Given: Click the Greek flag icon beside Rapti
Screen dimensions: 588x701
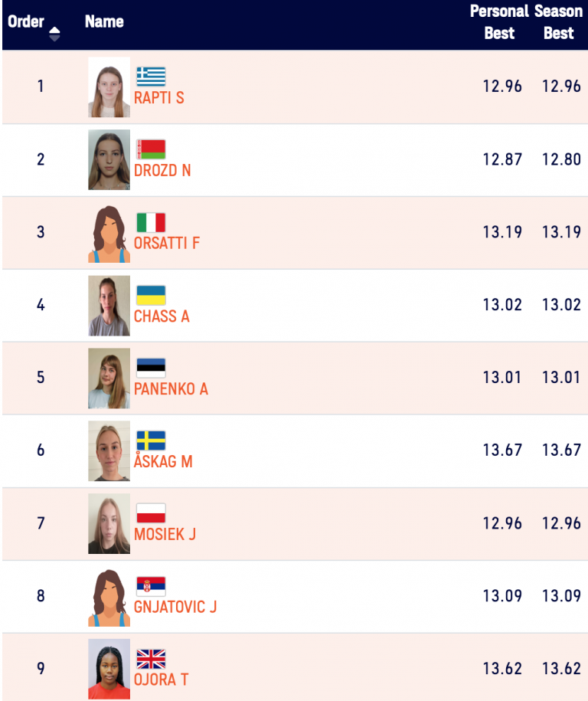Looking at the screenshot, I should click(x=151, y=77).
